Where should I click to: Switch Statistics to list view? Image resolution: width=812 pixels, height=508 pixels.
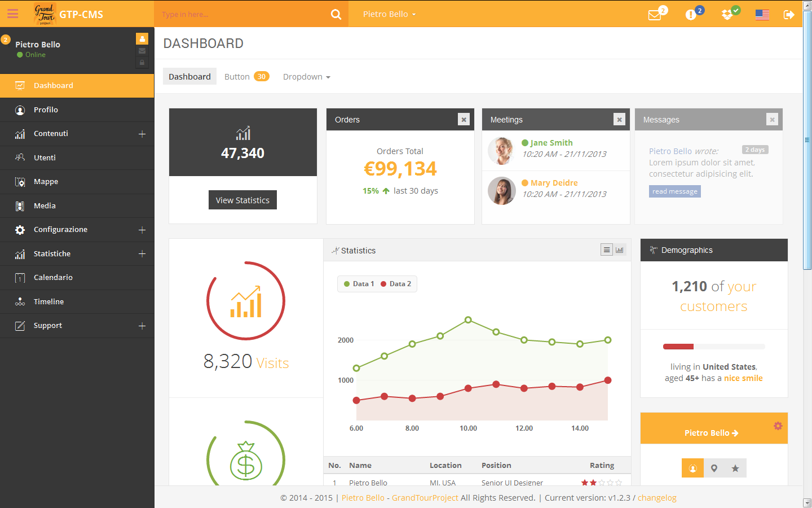pos(607,249)
